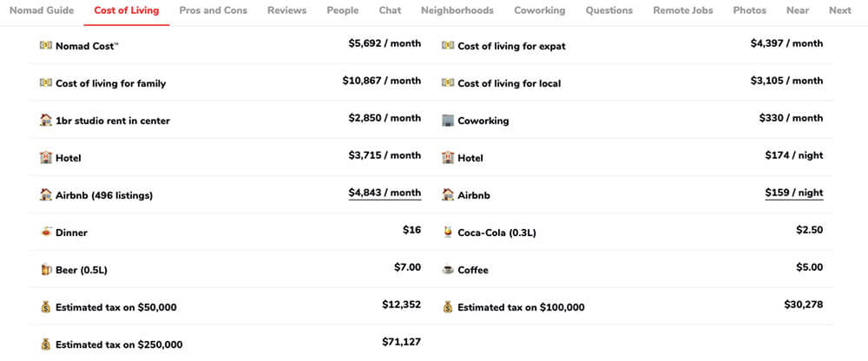Viewport: 868px width, 361px height.
Task: Open the Nomad Guide tab
Action: click(x=42, y=10)
